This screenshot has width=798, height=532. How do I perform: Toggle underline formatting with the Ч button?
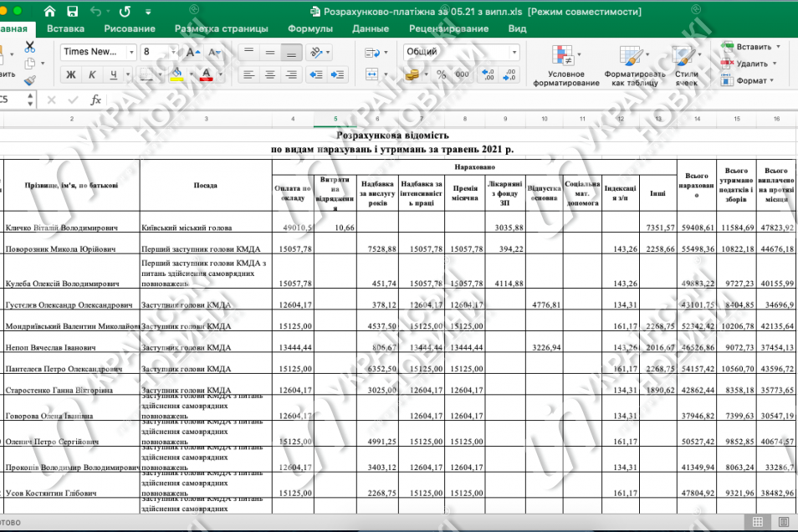[113, 74]
